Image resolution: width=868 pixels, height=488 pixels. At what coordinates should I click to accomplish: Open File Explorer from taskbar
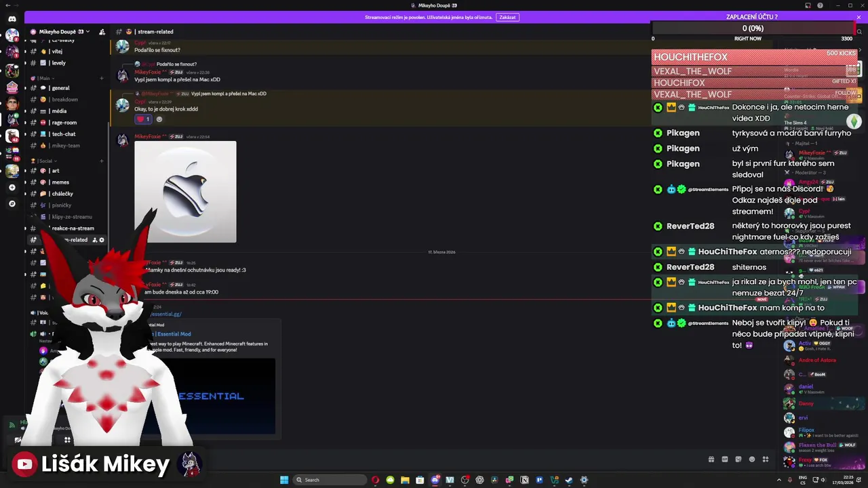405,480
